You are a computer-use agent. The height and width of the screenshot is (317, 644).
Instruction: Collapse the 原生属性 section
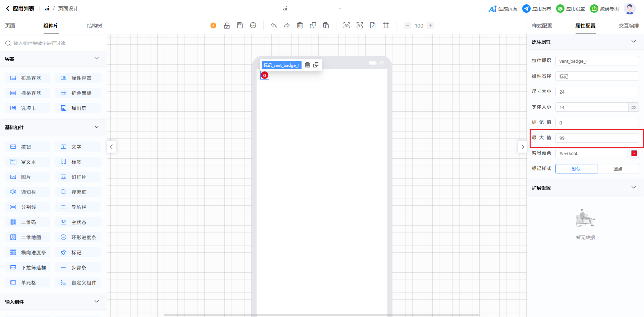[x=633, y=42]
